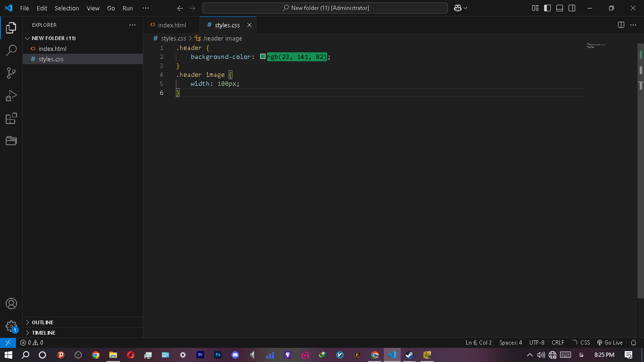Toggle the primary side bar

click(547, 8)
